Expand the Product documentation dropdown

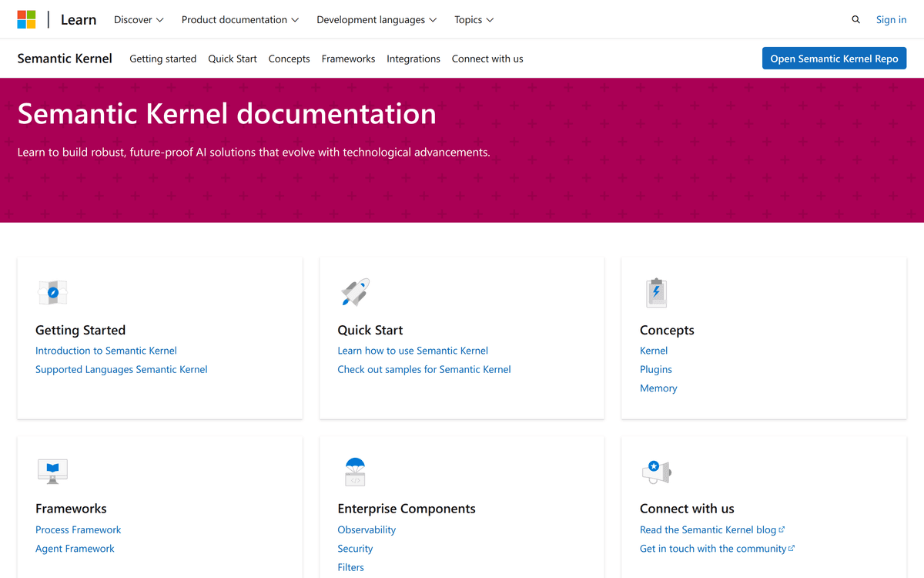tap(239, 20)
